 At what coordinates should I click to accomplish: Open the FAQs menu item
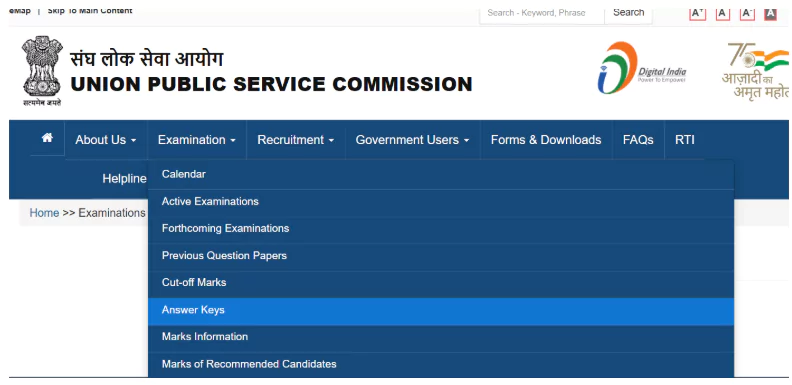tap(638, 140)
